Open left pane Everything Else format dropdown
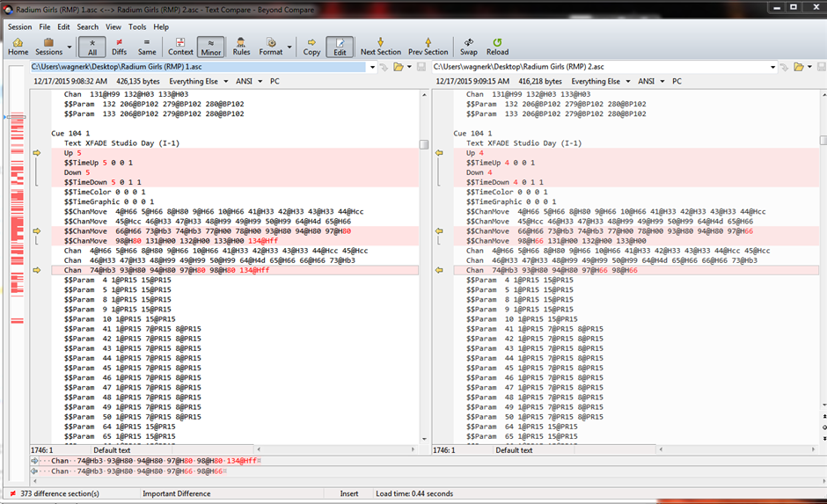827x504 pixels. [198, 81]
